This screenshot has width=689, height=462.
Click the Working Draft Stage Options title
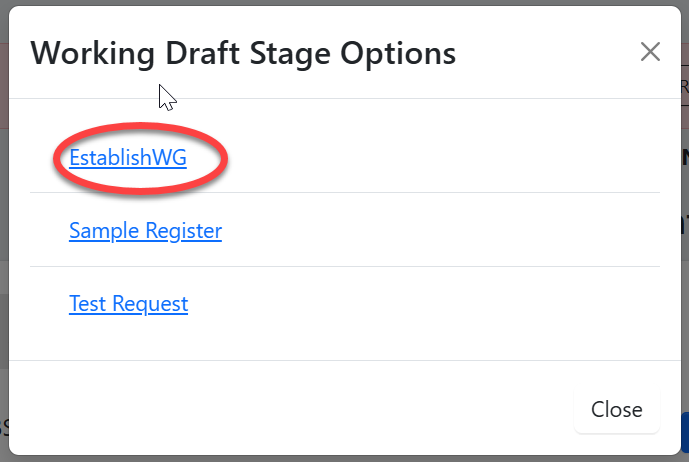(x=243, y=52)
